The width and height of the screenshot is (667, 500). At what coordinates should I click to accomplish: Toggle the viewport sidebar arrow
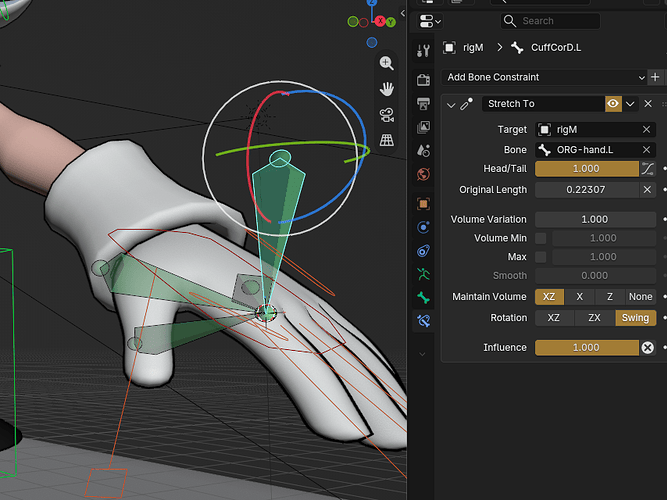(x=402, y=13)
